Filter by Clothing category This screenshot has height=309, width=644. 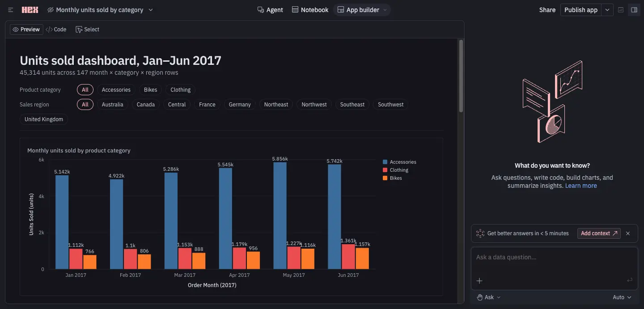pos(181,90)
